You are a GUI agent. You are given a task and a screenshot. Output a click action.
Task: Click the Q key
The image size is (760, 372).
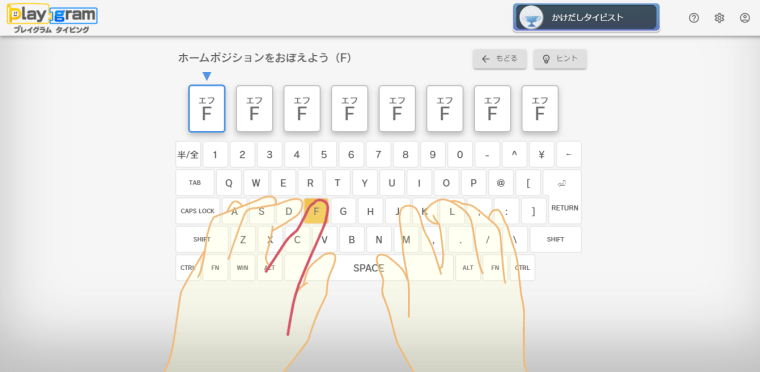point(229,183)
